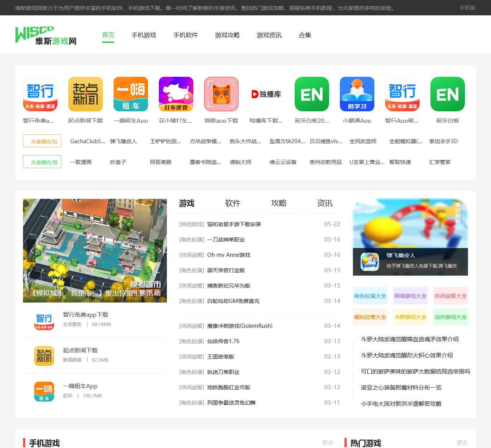491x448 pixels.
Task: Click 全民改造师 in the 大家都在玩 row
Action: point(363,141)
